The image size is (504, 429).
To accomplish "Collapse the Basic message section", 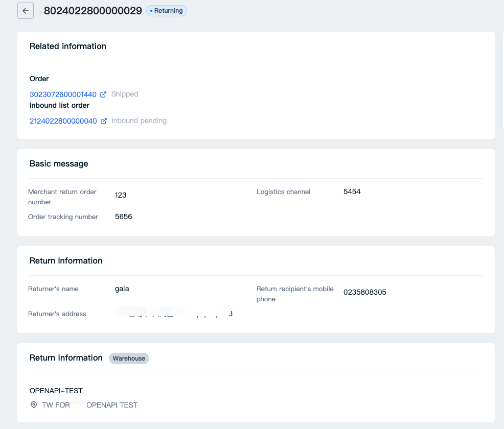I will [59, 164].
